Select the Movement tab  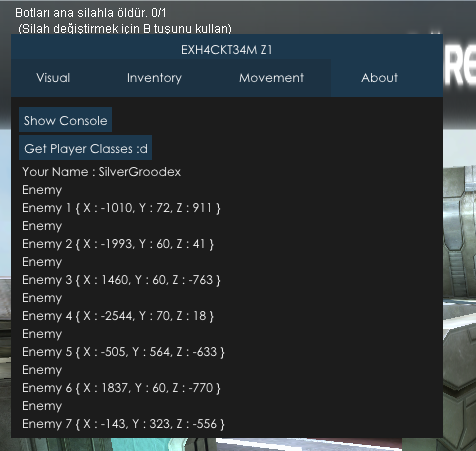(271, 78)
